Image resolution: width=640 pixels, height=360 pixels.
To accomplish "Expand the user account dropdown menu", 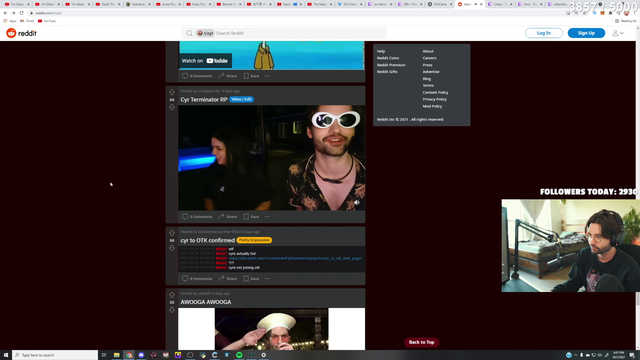I will (x=618, y=33).
